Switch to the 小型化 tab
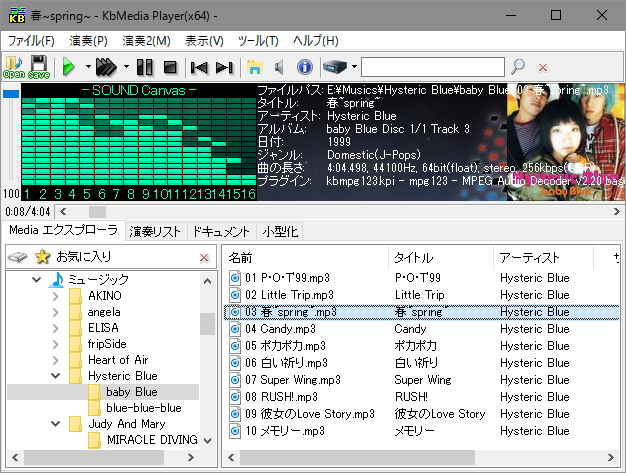Viewport: 626px width, 473px height. pos(280,232)
